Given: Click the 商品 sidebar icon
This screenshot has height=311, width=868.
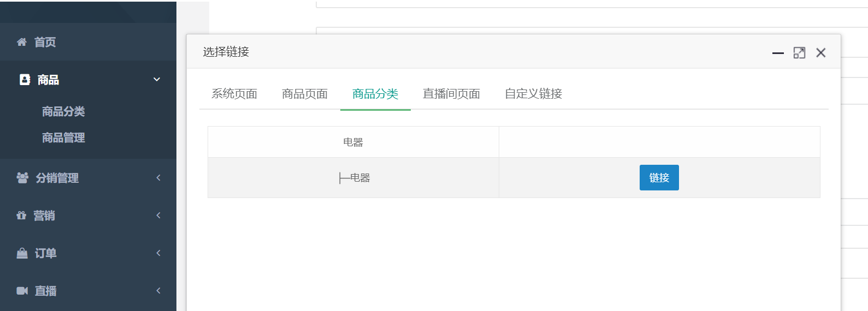Looking at the screenshot, I should click(x=25, y=80).
